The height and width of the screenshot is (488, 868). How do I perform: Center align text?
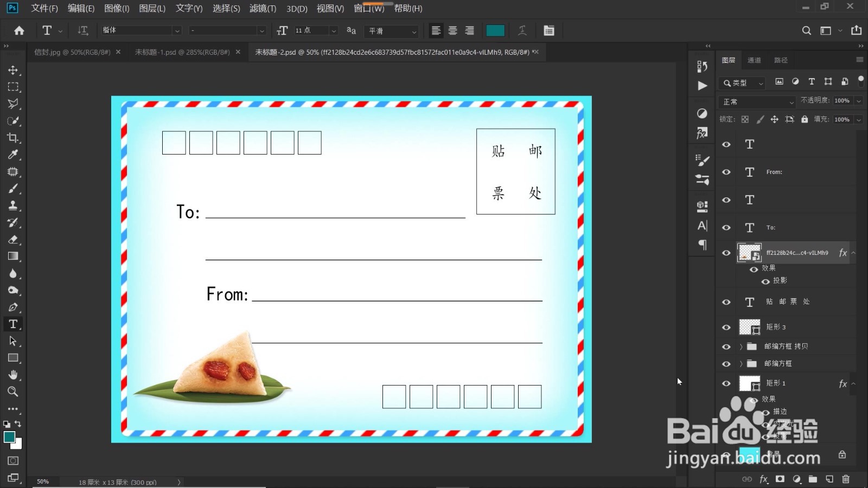click(x=452, y=31)
